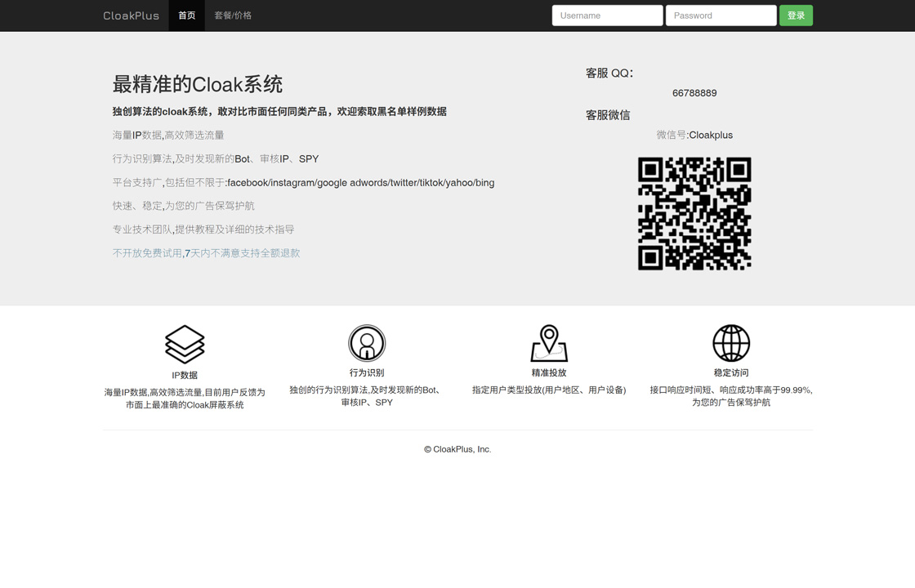915x588 pixels.
Task: Click the 客服 QQ: heading
Action: click(x=609, y=73)
